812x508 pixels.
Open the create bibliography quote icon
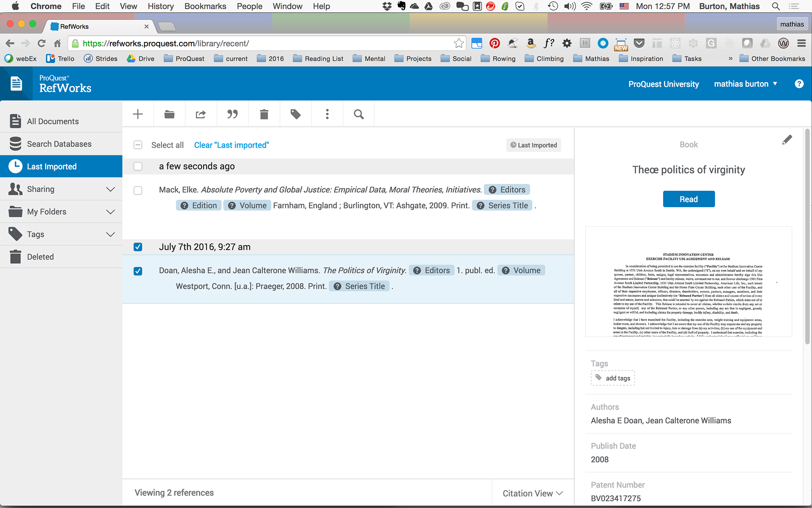(232, 114)
